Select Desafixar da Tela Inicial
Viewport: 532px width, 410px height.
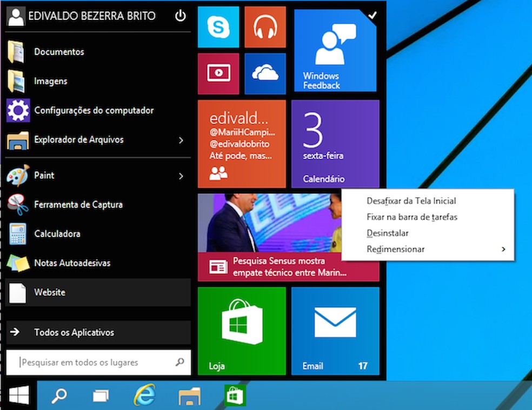(x=410, y=201)
